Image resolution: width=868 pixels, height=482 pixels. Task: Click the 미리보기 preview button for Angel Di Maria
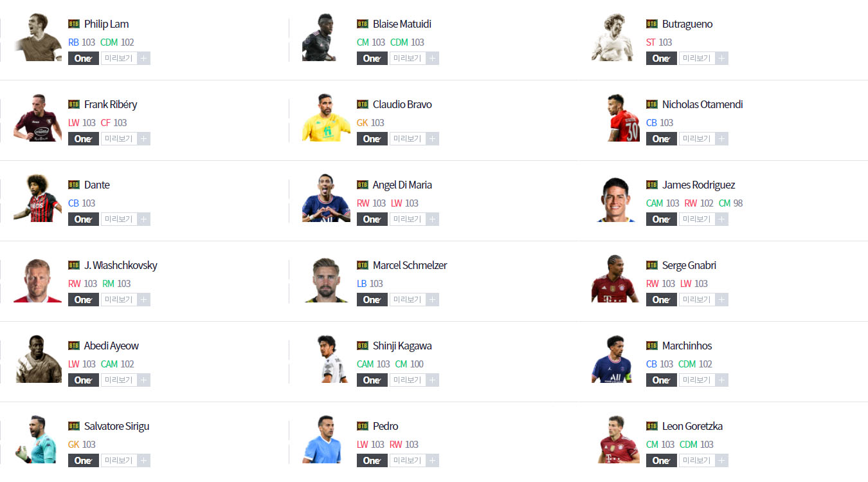(x=408, y=219)
